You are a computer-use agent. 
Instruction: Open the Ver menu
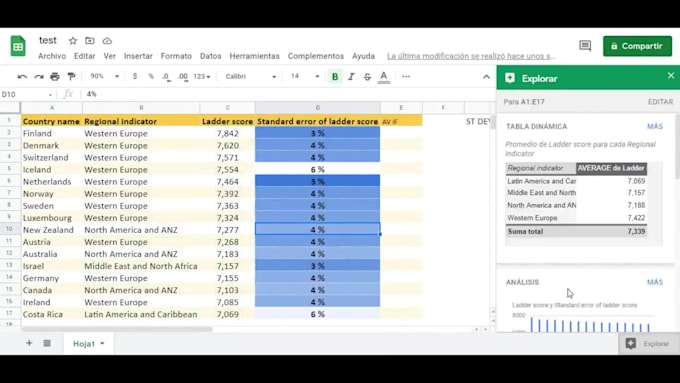pyautogui.click(x=110, y=56)
